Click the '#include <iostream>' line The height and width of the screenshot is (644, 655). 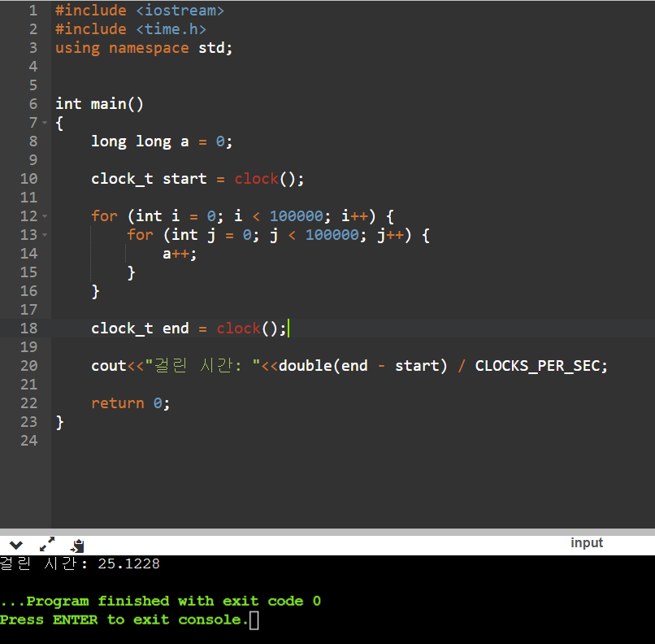click(x=140, y=11)
